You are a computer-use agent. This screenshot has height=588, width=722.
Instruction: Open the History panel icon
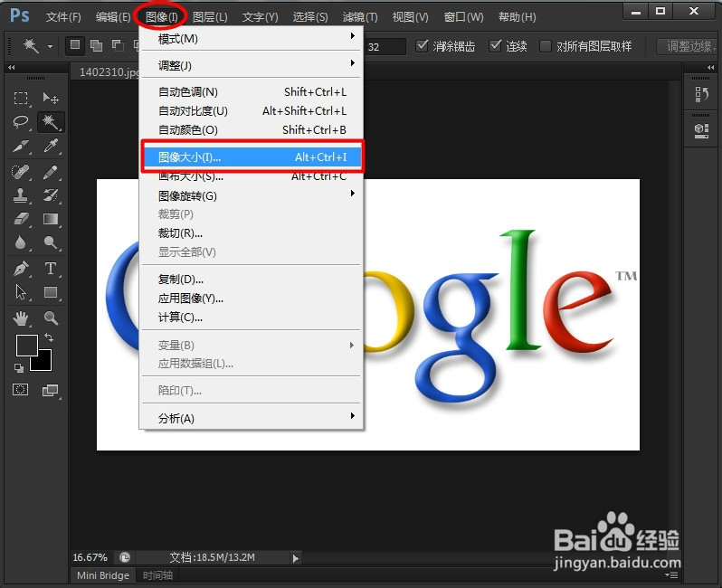(x=701, y=95)
